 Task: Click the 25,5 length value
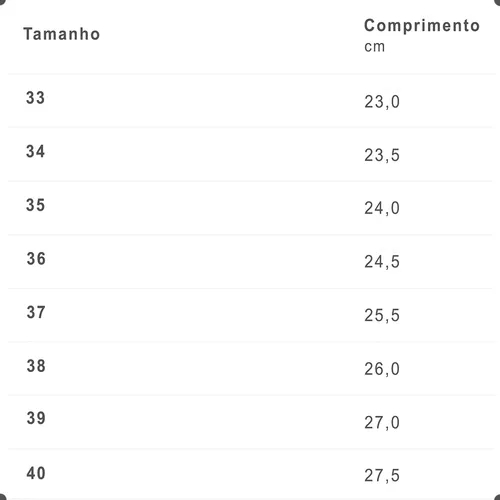pos(382,315)
